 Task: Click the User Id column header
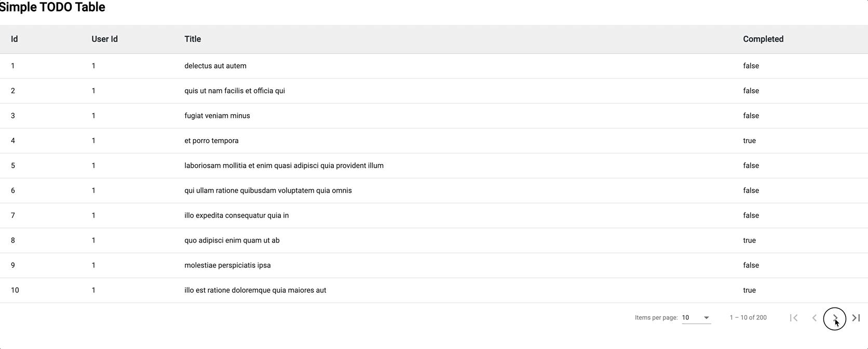(104, 39)
